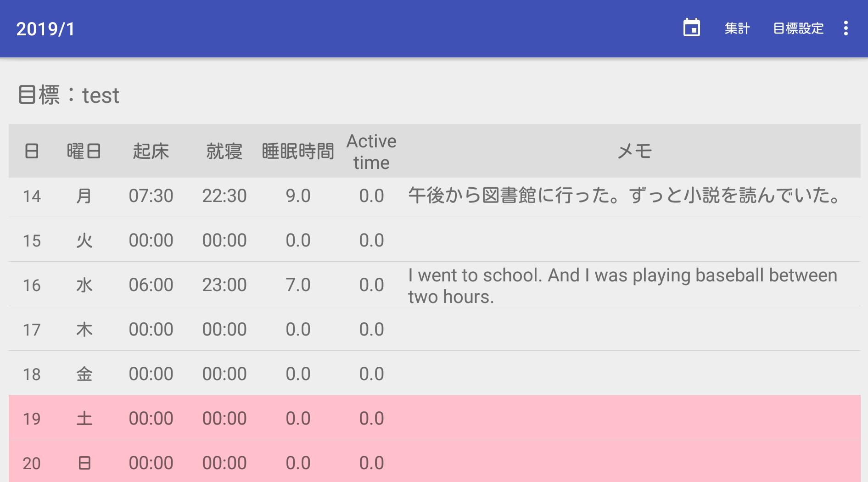Screen dimensions: 868x482
Task: Select wake time 00:00 on day 18
Action: coord(151,374)
